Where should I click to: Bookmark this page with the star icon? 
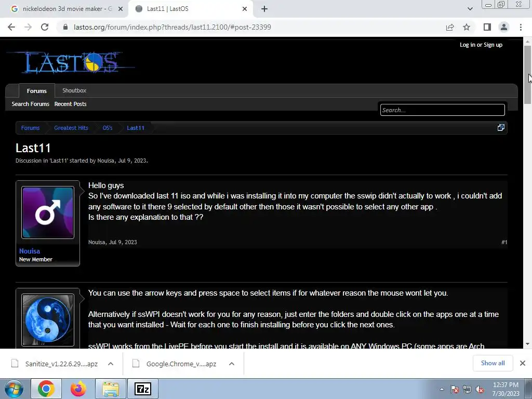[467, 27]
